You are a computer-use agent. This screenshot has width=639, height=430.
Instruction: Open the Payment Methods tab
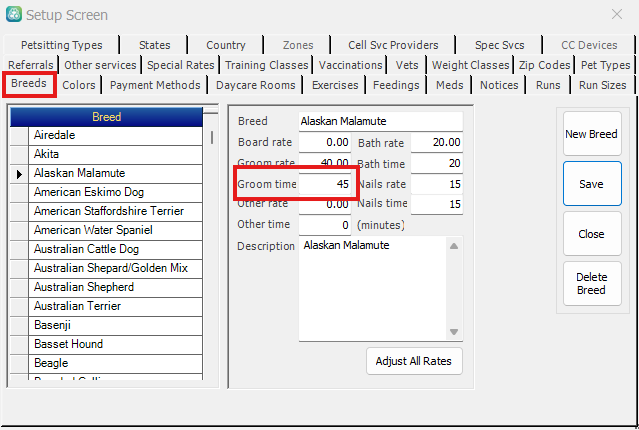tap(155, 85)
